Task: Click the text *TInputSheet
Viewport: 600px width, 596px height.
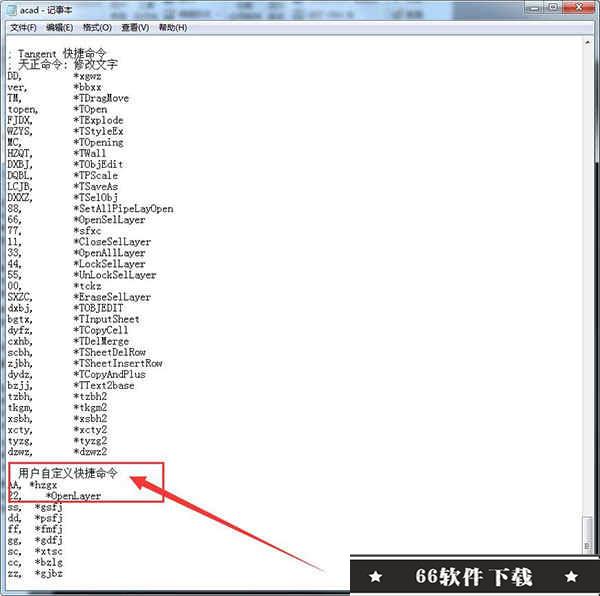Action: (x=107, y=319)
